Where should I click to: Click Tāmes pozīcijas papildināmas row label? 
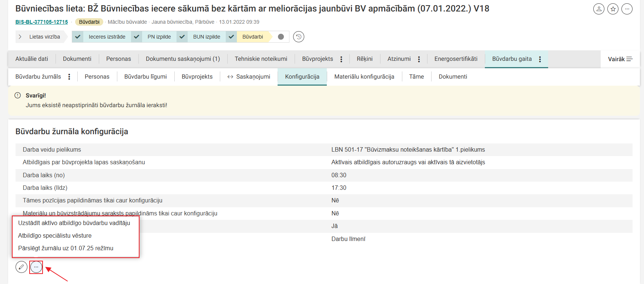pyautogui.click(x=93, y=200)
